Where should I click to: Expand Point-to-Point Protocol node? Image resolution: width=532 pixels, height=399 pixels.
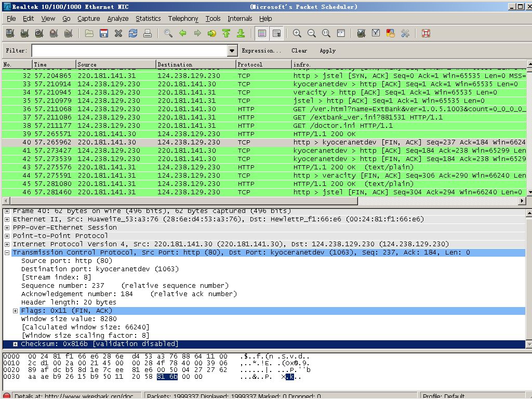tap(7, 236)
